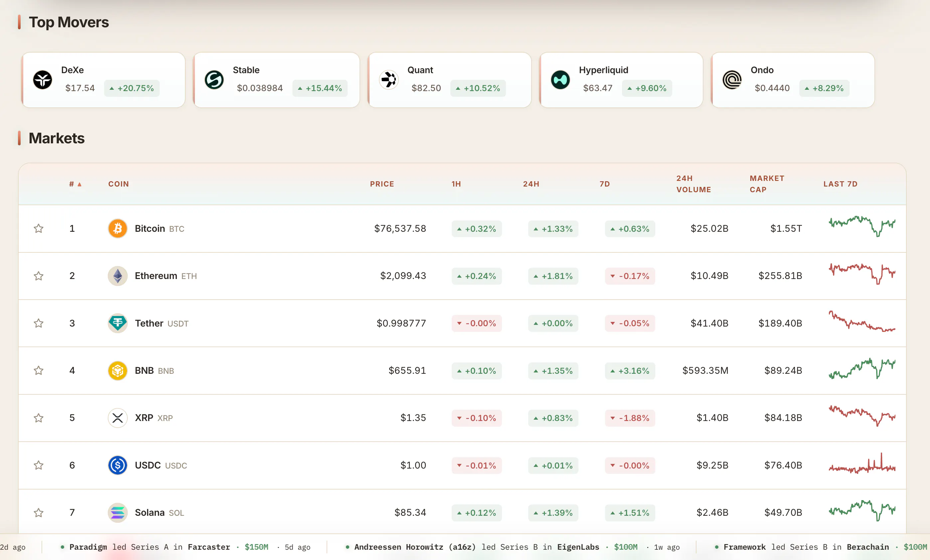Click Stable +15.44% change badge
The height and width of the screenshot is (560, 930).
pos(320,88)
